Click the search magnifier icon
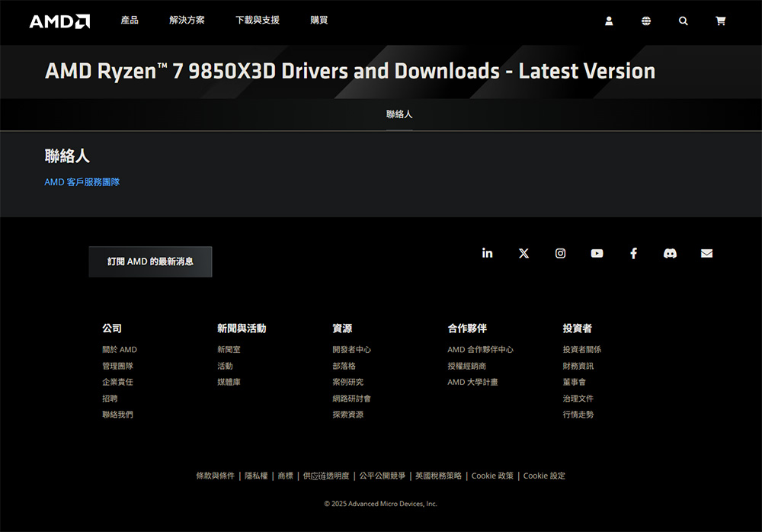762x532 pixels. pyautogui.click(x=683, y=21)
